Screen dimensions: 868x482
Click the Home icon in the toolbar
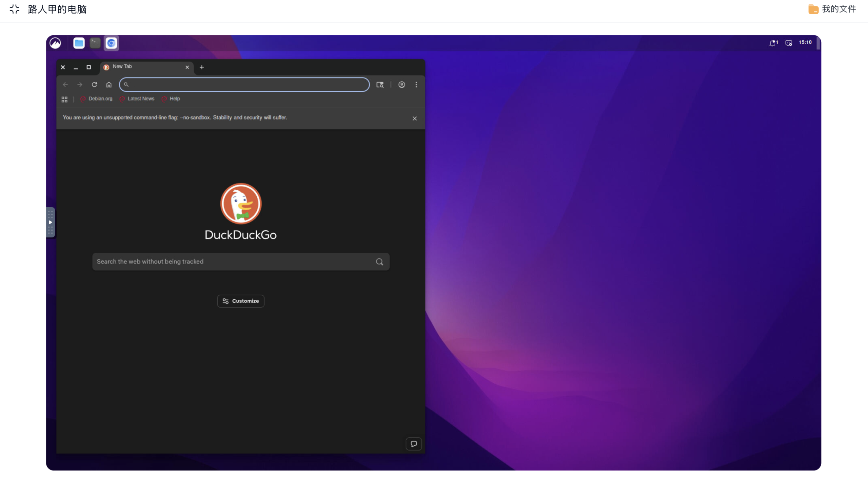point(109,85)
